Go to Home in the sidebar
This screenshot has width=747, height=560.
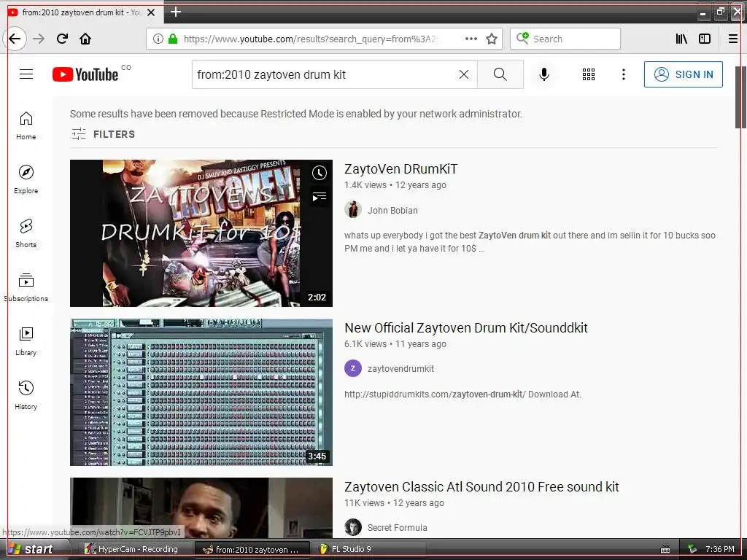click(x=26, y=126)
